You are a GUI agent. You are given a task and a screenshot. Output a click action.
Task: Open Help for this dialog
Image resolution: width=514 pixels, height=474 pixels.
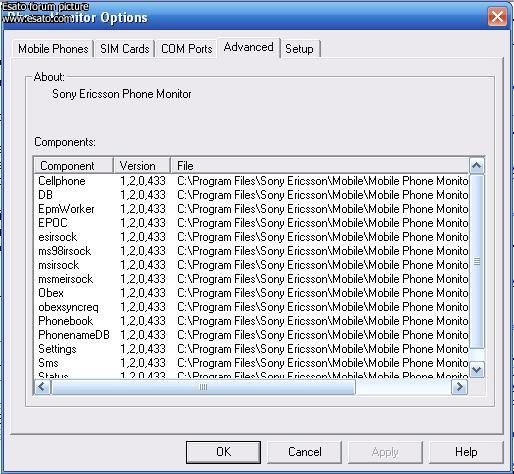[466, 452]
